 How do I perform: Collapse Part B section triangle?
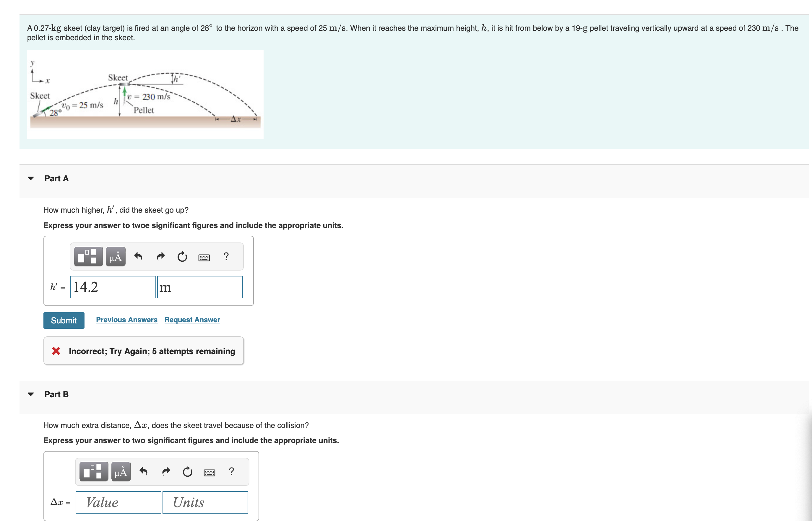tap(31, 394)
